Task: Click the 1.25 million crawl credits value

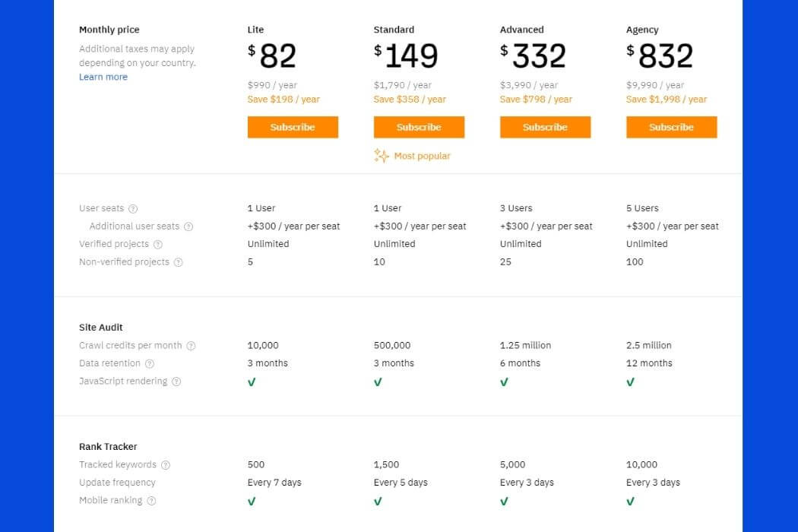Action: coord(525,345)
